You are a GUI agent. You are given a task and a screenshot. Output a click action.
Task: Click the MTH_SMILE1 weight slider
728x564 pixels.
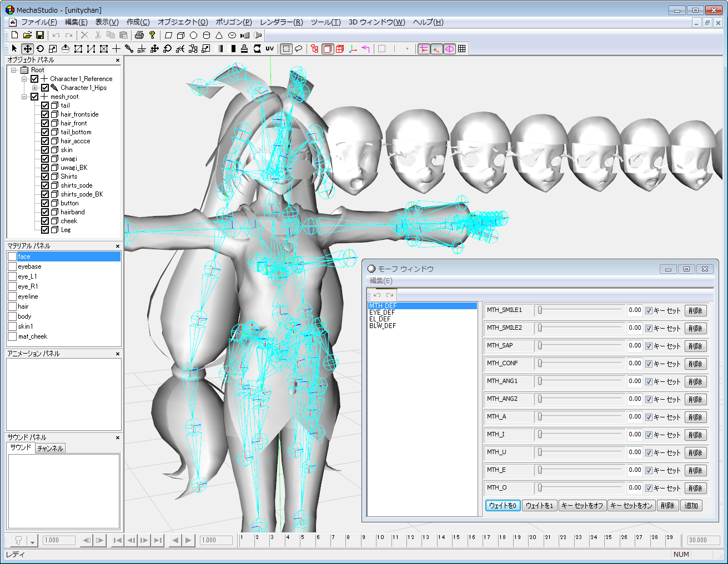580,310
